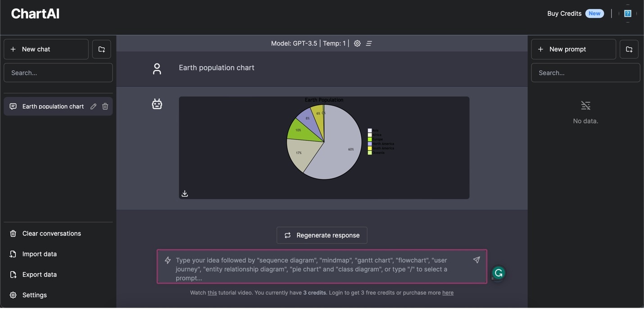Click the Earth Population pie chart
Screen dimensions: 644x309
(x=324, y=142)
